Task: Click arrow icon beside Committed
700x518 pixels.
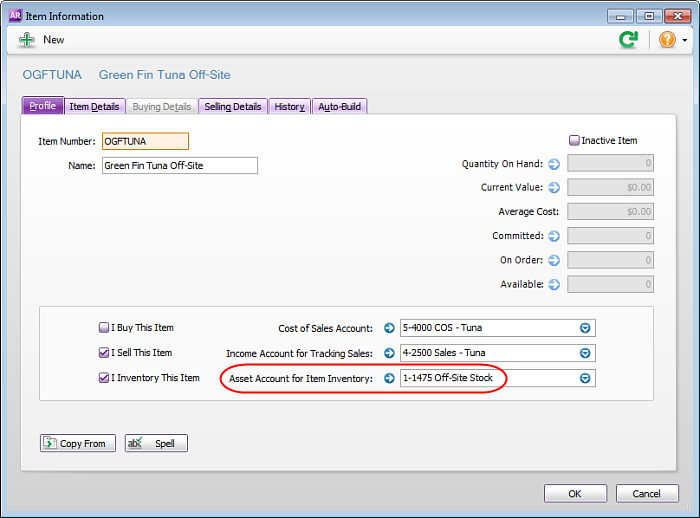Action: click(x=554, y=236)
